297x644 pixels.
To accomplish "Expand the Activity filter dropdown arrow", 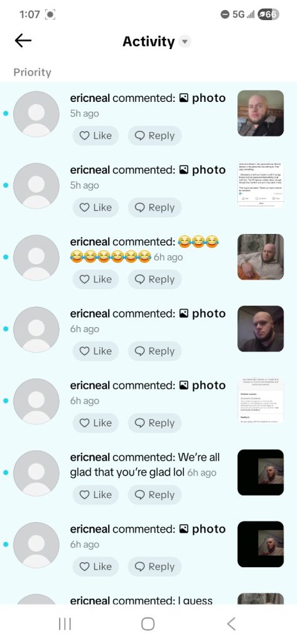I will (x=185, y=42).
